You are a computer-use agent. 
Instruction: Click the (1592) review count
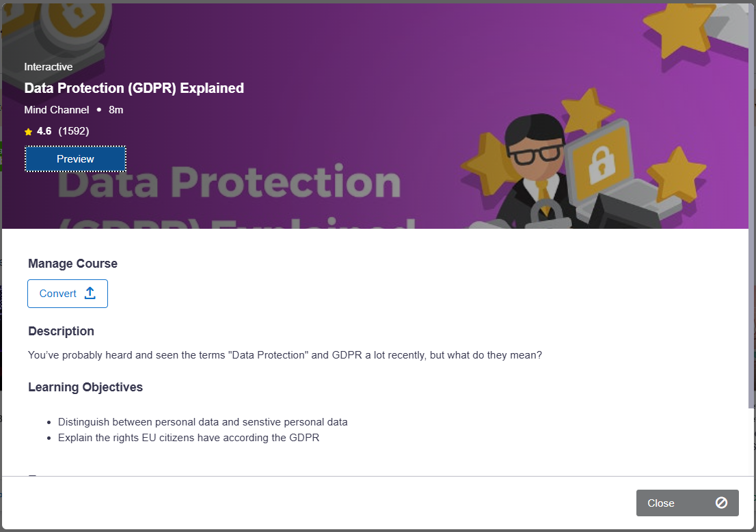[x=74, y=131]
